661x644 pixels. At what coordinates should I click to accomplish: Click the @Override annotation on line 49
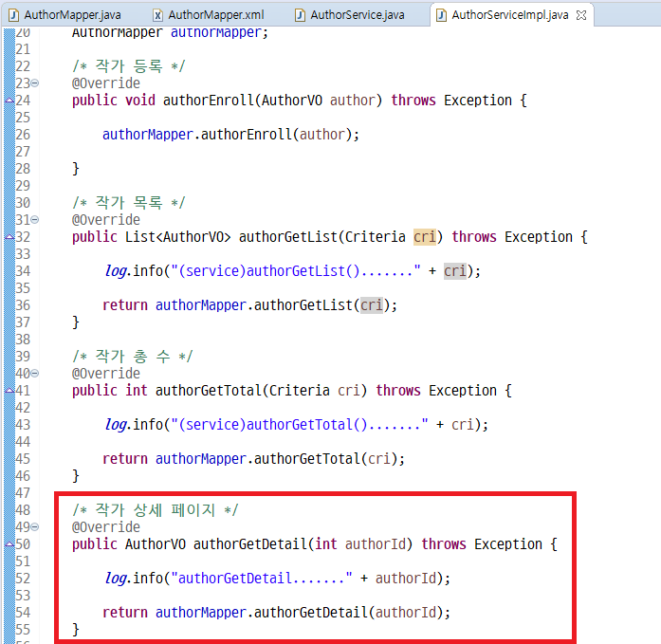click(106, 526)
